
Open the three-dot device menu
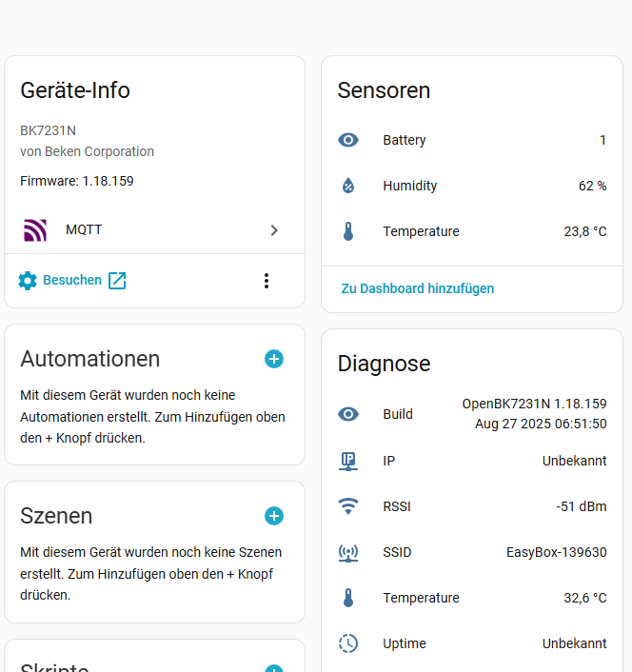coord(267,281)
